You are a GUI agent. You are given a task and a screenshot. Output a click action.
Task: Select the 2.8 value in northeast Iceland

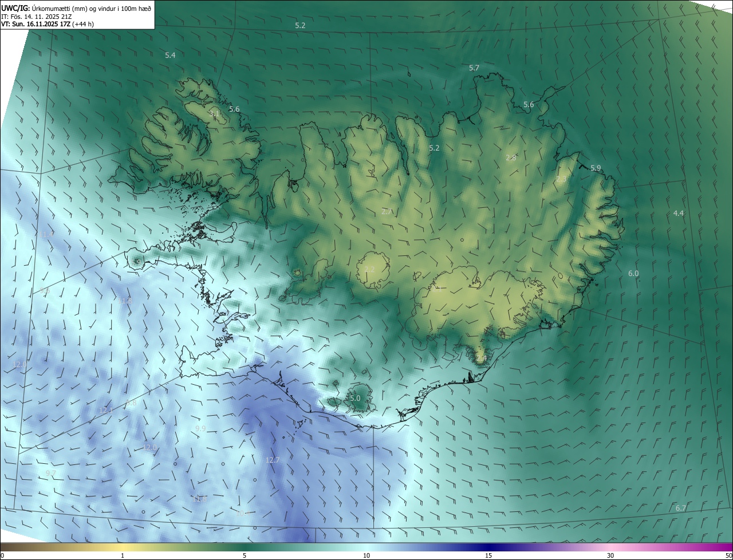(511, 157)
